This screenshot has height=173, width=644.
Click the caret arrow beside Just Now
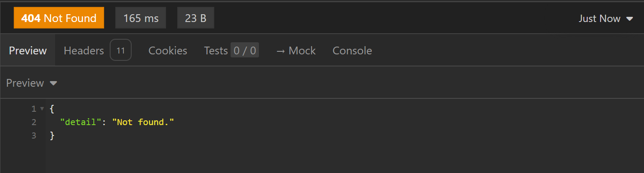click(x=629, y=19)
